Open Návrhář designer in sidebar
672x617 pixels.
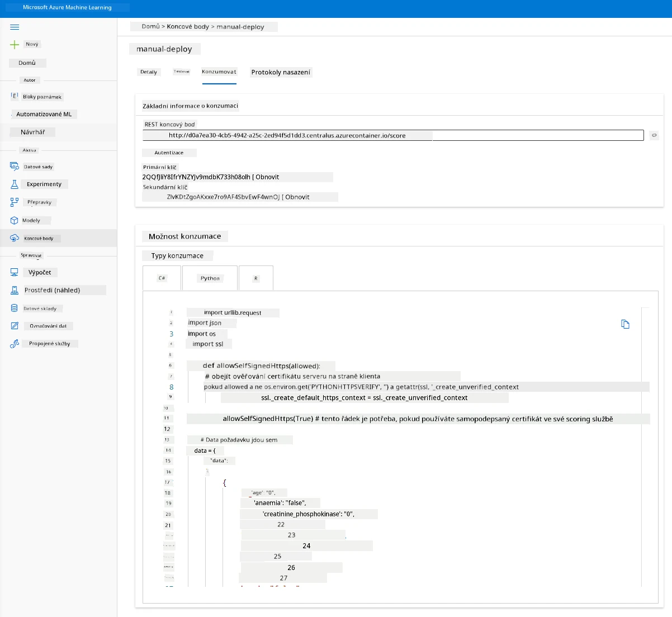point(33,132)
